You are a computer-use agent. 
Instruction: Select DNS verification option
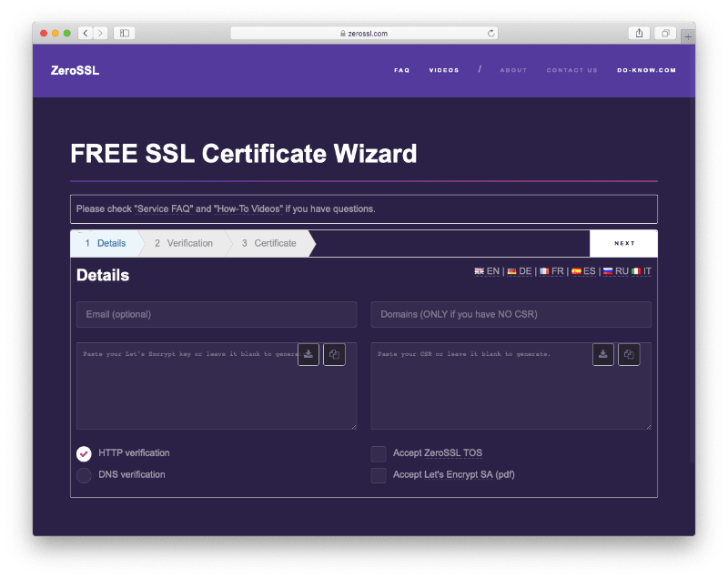point(84,475)
